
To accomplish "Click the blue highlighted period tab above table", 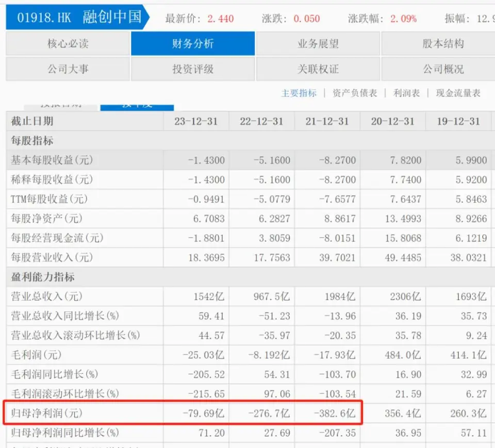I will 137,106.
